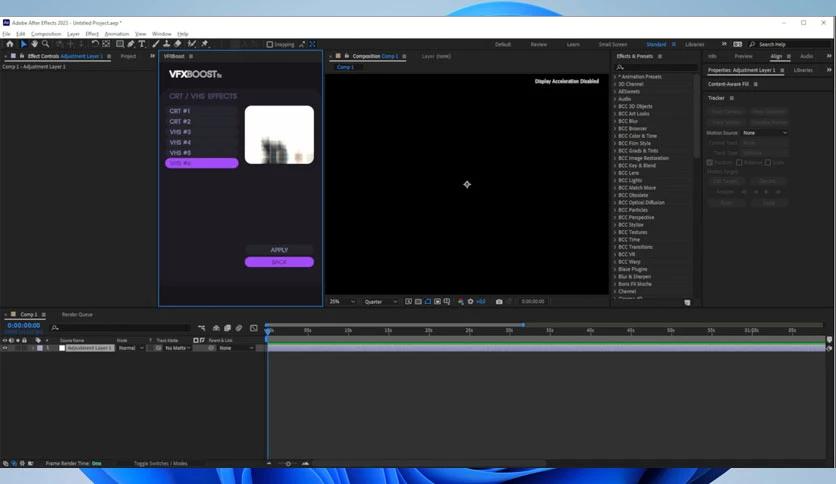Select the Rotation tool
This screenshot has width=836, height=484.
pyautogui.click(x=95, y=44)
